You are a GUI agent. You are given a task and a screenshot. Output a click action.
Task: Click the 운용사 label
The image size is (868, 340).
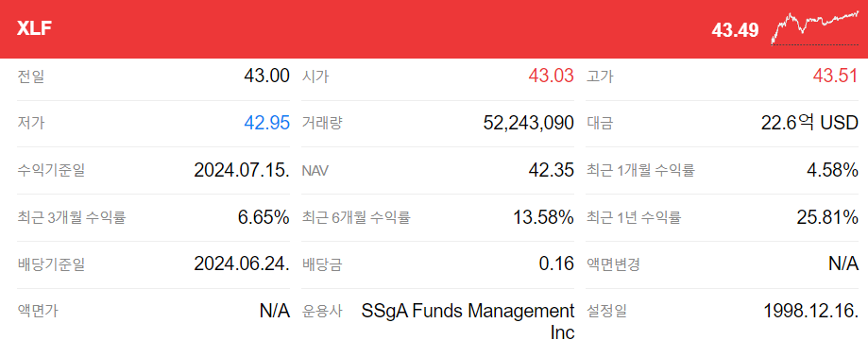[322, 312]
